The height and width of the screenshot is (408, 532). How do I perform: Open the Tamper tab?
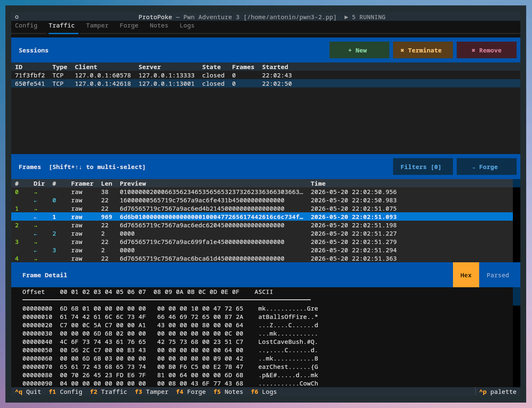click(97, 25)
